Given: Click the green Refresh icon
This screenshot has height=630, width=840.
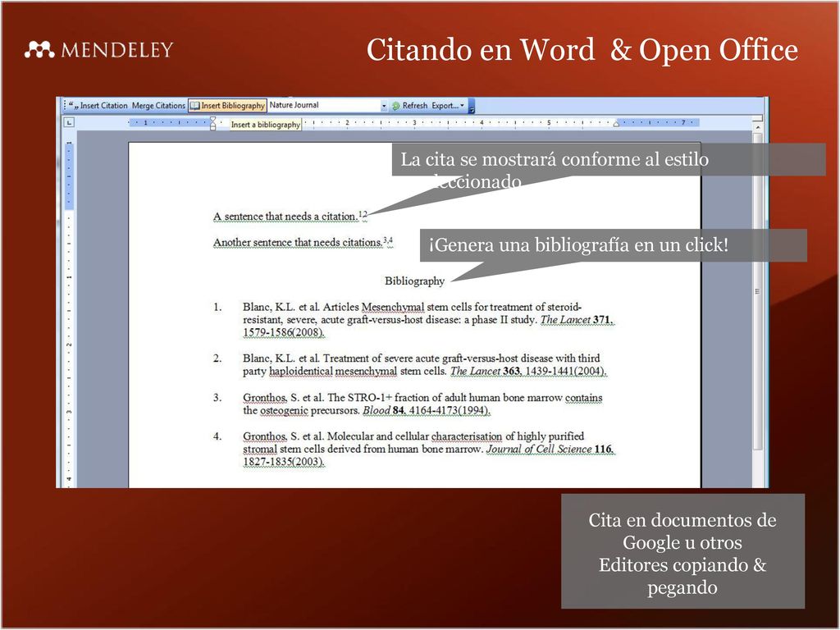Looking at the screenshot, I should pos(396,106).
